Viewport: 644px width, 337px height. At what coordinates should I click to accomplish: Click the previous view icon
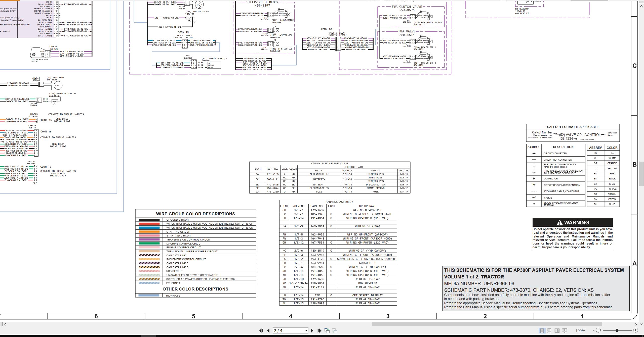point(327,331)
